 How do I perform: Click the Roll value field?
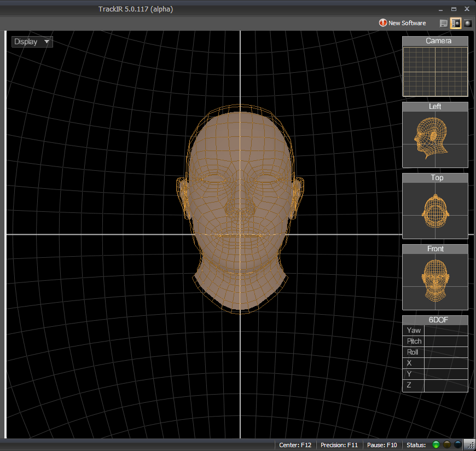coord(446,352)
